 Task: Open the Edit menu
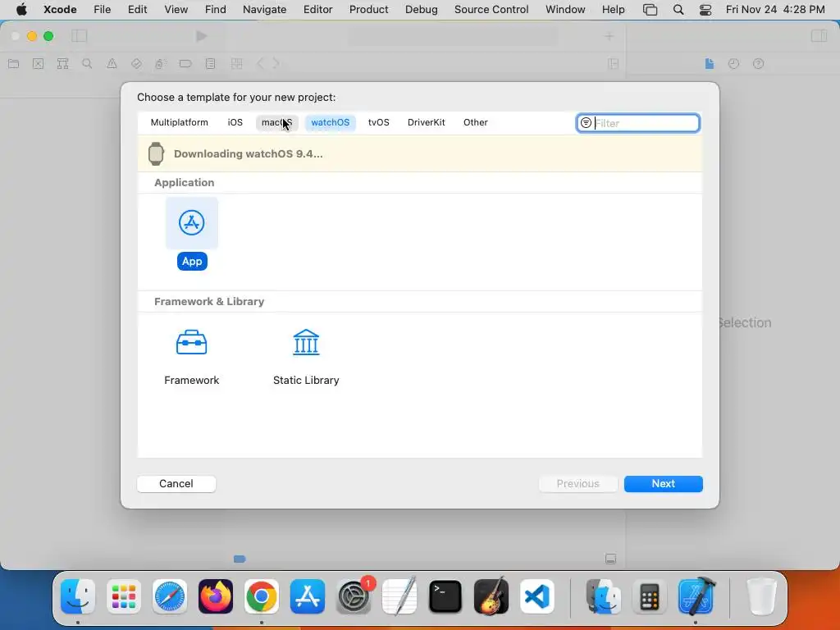[x=137, y=9]
